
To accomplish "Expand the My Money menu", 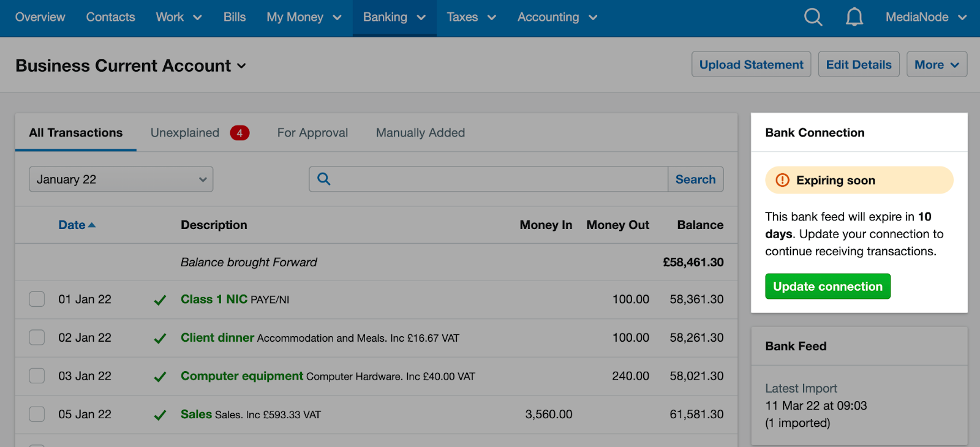I will click(304, 17).
